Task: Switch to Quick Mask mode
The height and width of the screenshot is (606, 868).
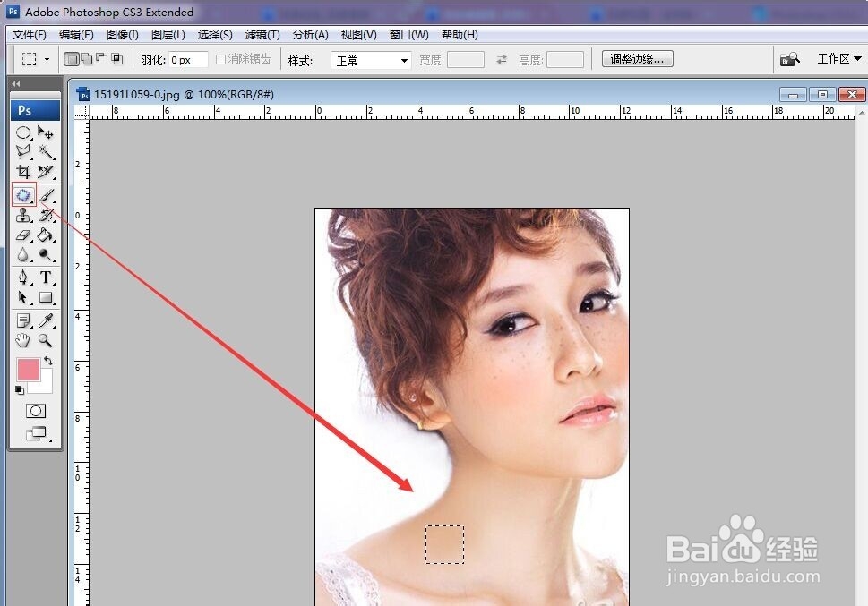Action: click(x=35, y=410)
